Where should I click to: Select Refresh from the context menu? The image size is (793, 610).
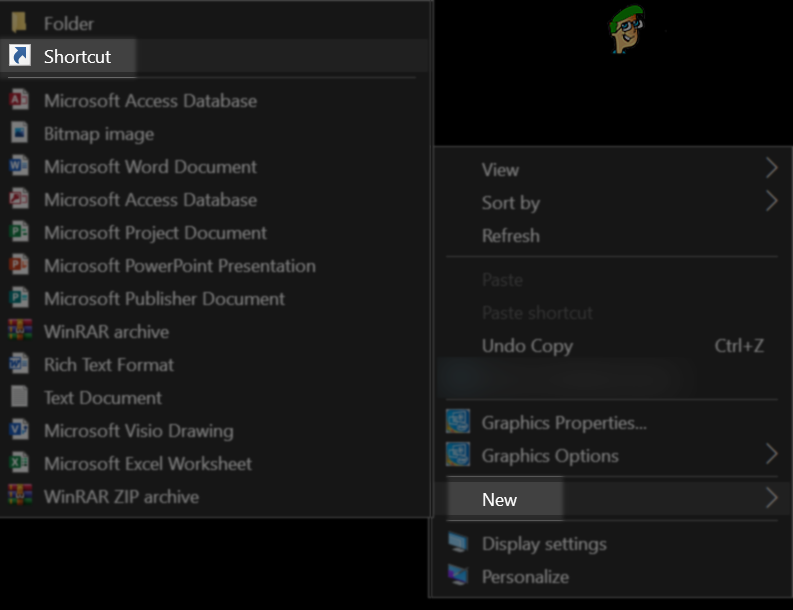coord(510,236)
